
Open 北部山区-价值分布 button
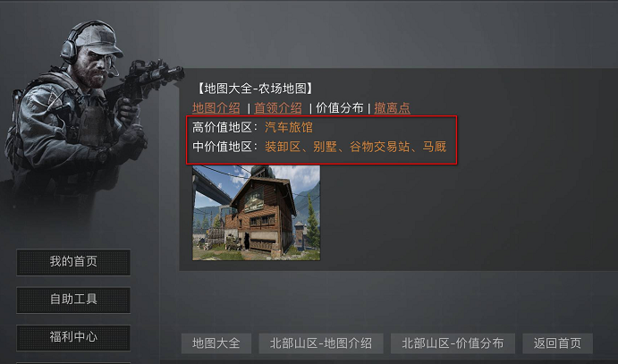point(453,343)
